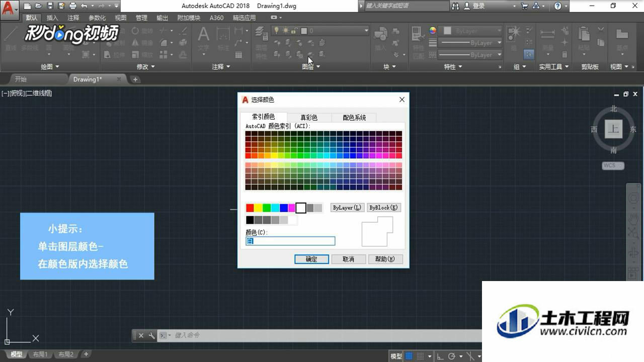
Task: Switch to the 真彩色 tab
Action: [x=309, y=117]
